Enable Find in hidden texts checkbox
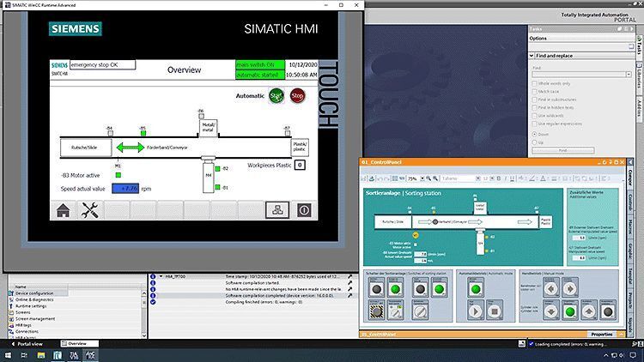This screenshot has width=644, height=362. (x=534, y=107)
